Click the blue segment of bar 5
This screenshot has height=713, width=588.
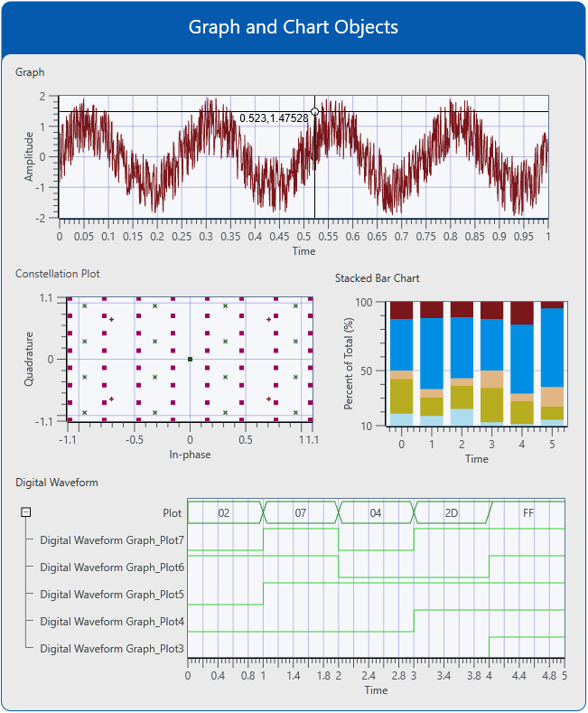click(x=552, y=347)
